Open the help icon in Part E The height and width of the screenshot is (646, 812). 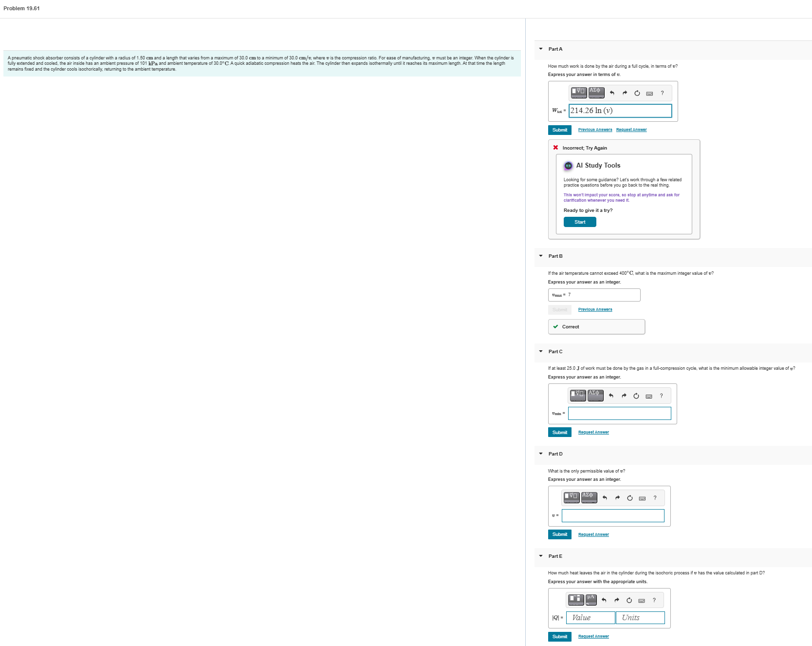pyautogui.click(x=654, y=600)
